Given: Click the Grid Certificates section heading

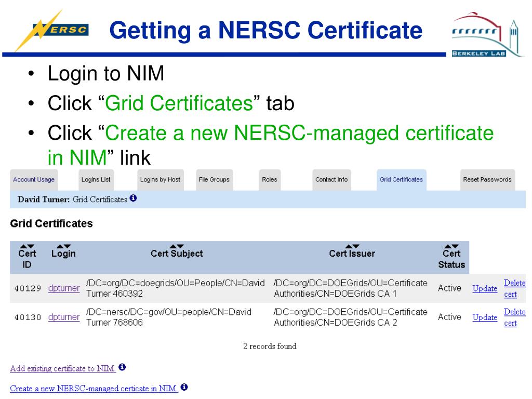Looking at the screenshot, I should click(51, 223).
